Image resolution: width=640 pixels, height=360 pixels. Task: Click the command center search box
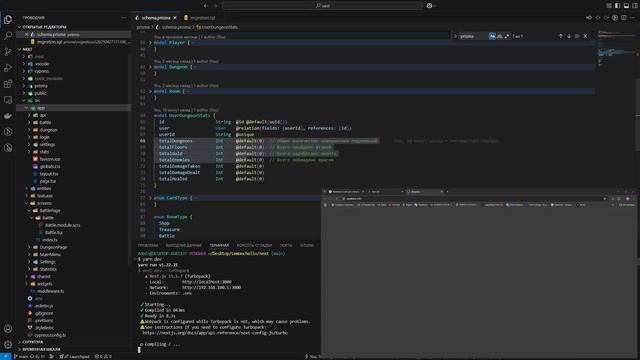point(322,6)
